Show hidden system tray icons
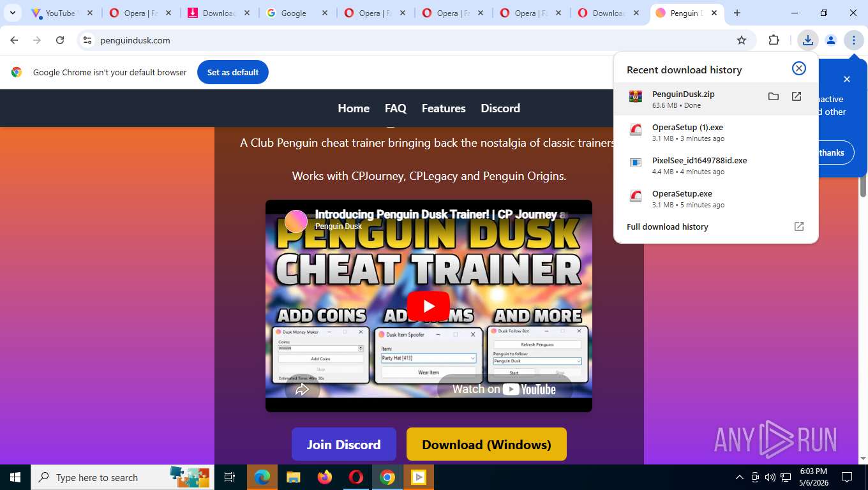This screenshot has width=868, height=490. [740, 477]
